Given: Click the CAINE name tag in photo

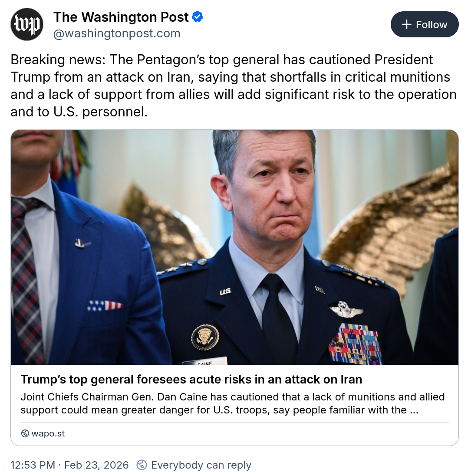Looking at the screenshot, I should [204, 361].
